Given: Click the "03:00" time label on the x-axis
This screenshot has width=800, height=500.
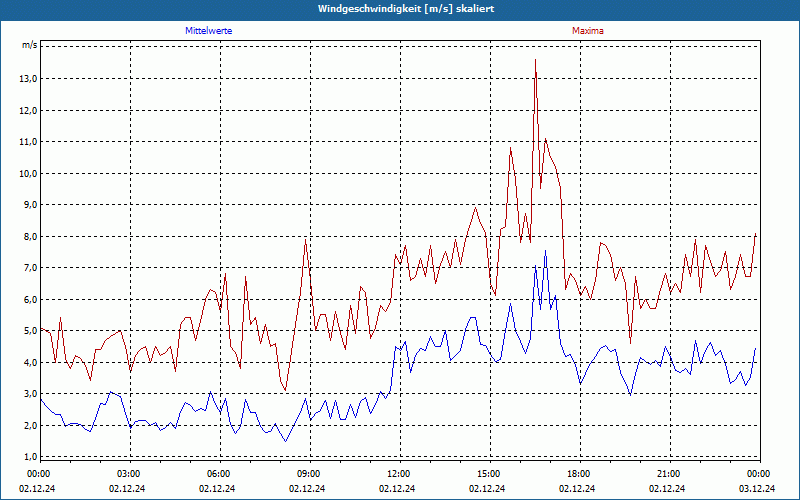Looking at the screenshot, I should pyautogui.click(x=130, y=474).
